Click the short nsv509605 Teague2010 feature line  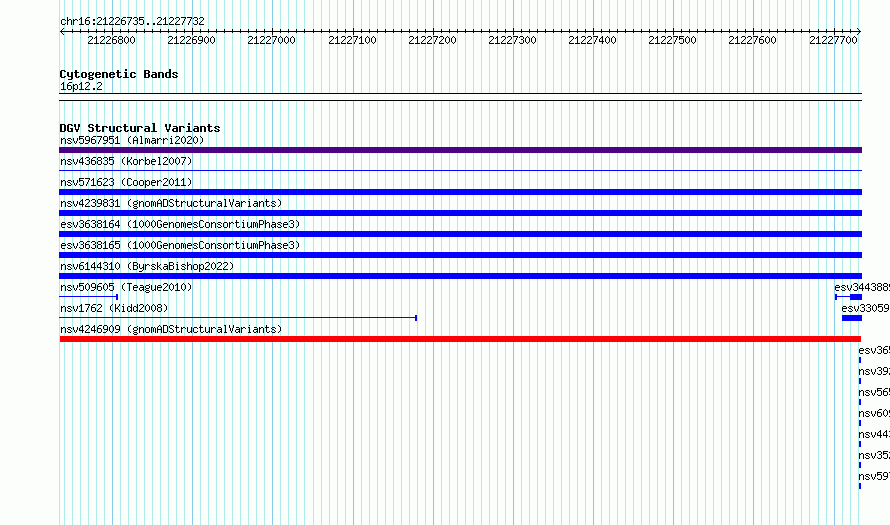89,297
